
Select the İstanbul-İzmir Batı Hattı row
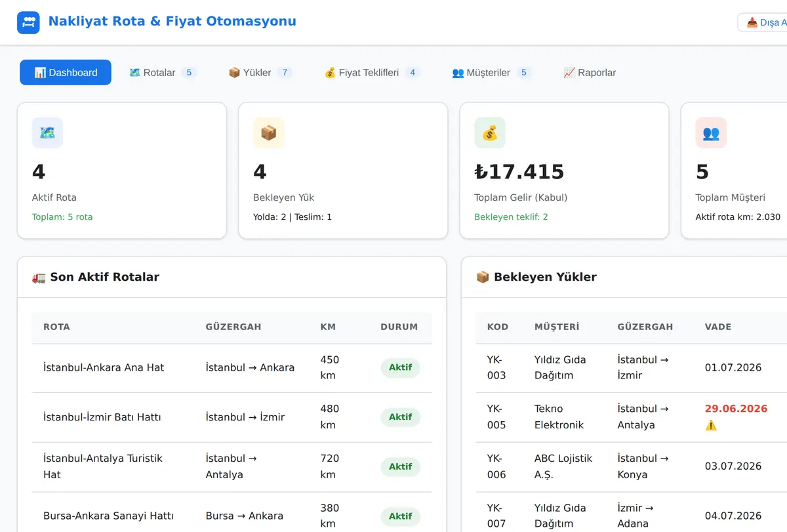click(232, 417)
